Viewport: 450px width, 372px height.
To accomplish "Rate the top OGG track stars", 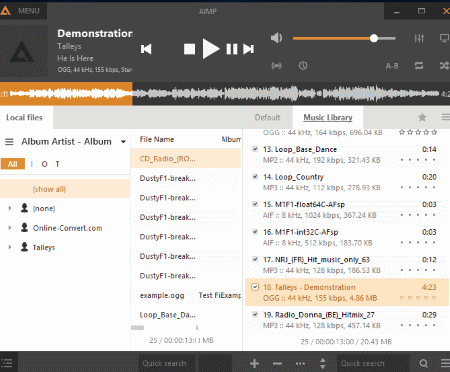I will click(x=418, y=133).
